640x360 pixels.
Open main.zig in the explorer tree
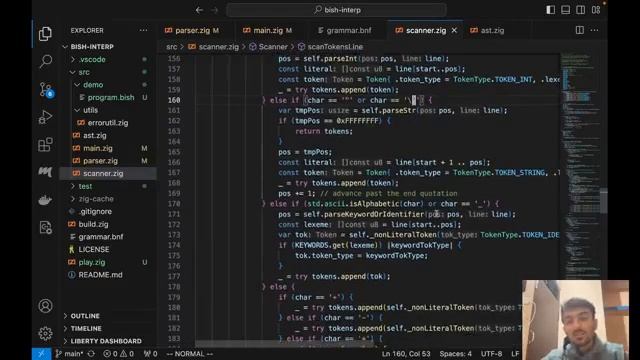point(98,148)
